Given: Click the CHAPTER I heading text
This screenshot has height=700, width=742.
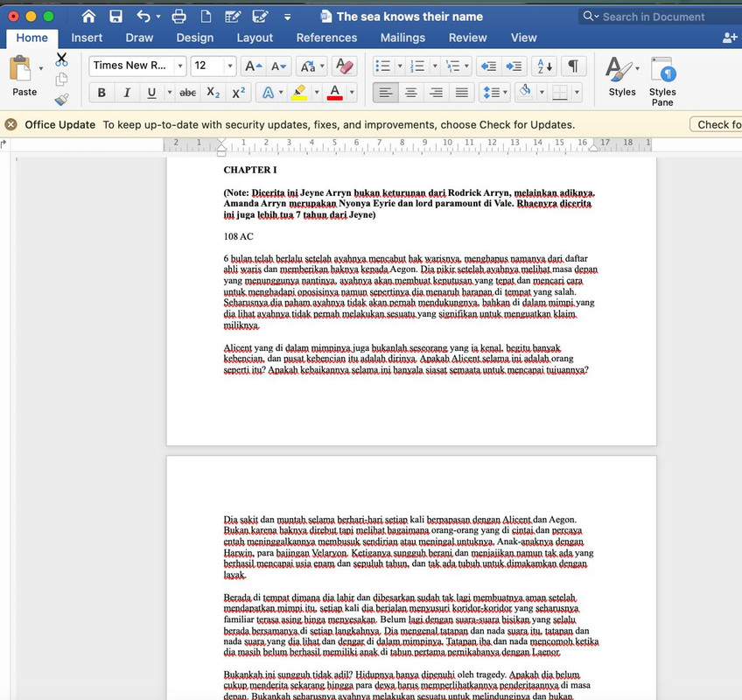Looking at the screenshot, I should [x=250, y=170].
